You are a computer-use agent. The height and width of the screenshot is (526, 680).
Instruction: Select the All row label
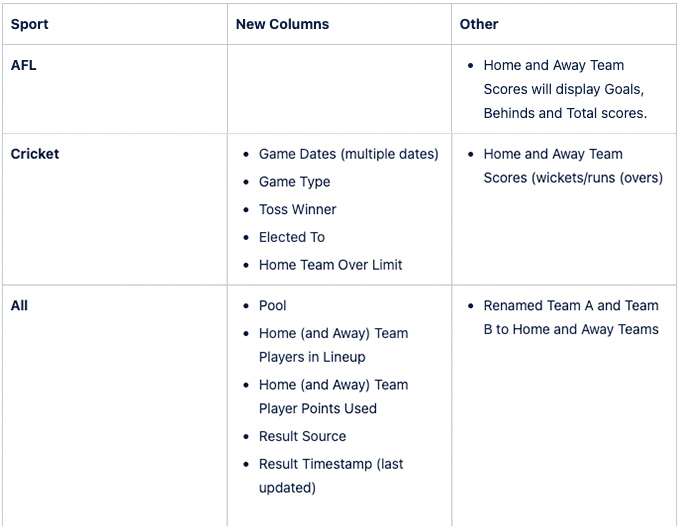[x=19, y=306]
